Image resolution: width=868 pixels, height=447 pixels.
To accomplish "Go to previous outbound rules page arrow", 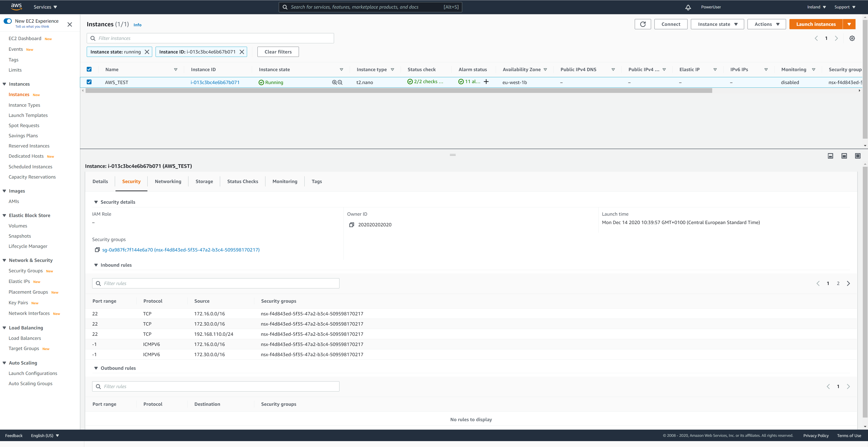I will [x=828, y=387].
